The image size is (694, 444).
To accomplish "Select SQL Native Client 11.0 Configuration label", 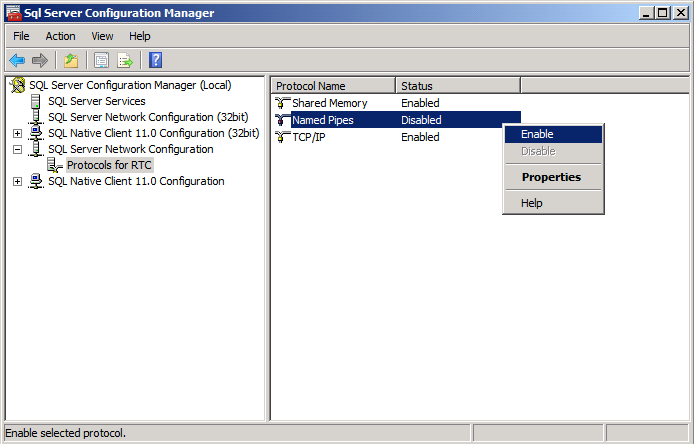I will pos(136,181).
